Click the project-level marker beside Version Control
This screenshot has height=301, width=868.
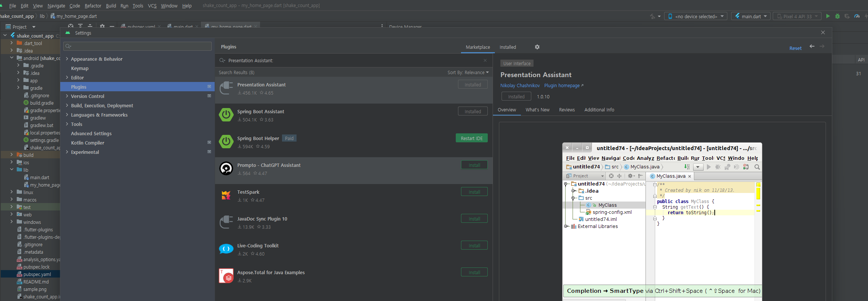pyautogui.click(x=209, y=96)
